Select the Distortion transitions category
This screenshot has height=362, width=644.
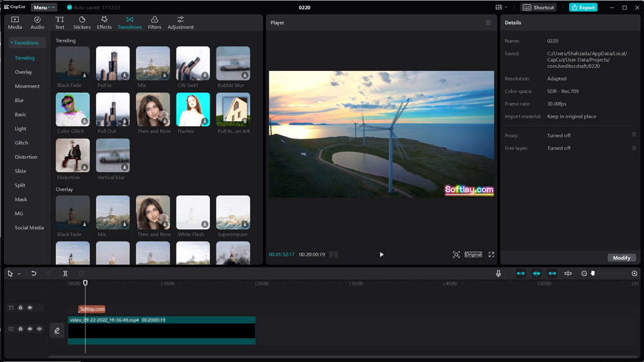click(x=26, y=157)
